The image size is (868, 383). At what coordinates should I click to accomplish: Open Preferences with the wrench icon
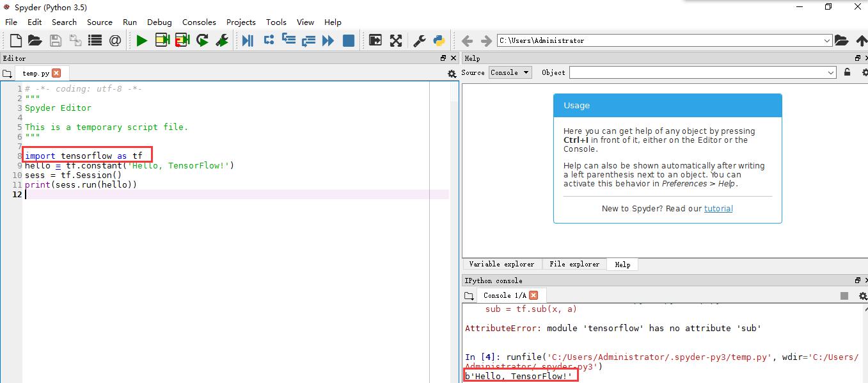pyautogui.click(x=419, y=41)
